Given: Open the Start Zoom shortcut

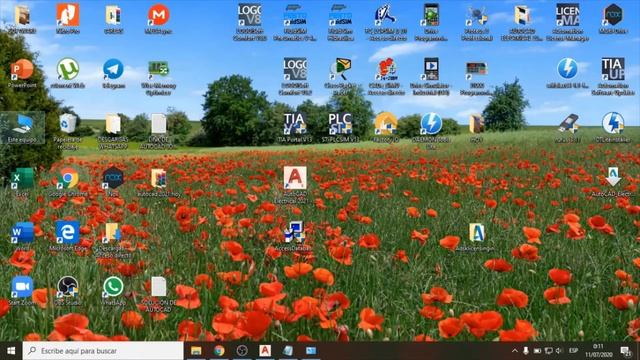Looking at the screenshot, I should pyautogui.click(x=22, y=287).
